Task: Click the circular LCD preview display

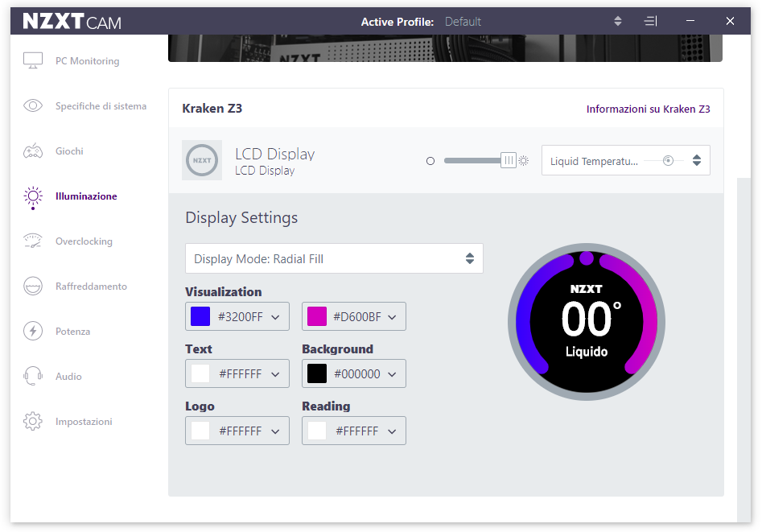Action: tap(587, 322)
